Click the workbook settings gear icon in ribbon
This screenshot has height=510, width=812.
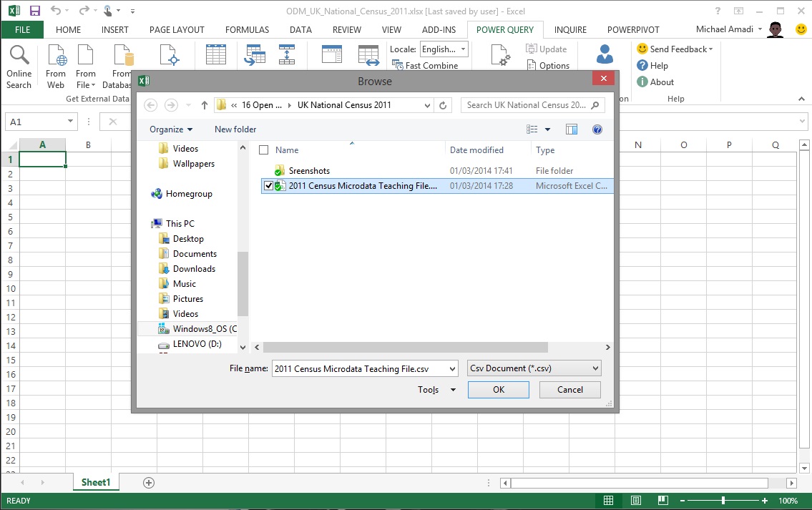pyautogui.click(x=500, y=55)
